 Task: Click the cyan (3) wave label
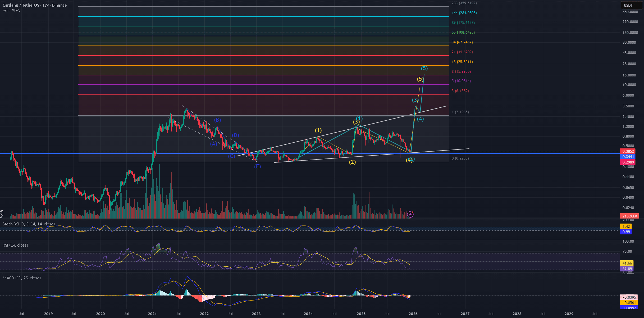pos(415,100)
